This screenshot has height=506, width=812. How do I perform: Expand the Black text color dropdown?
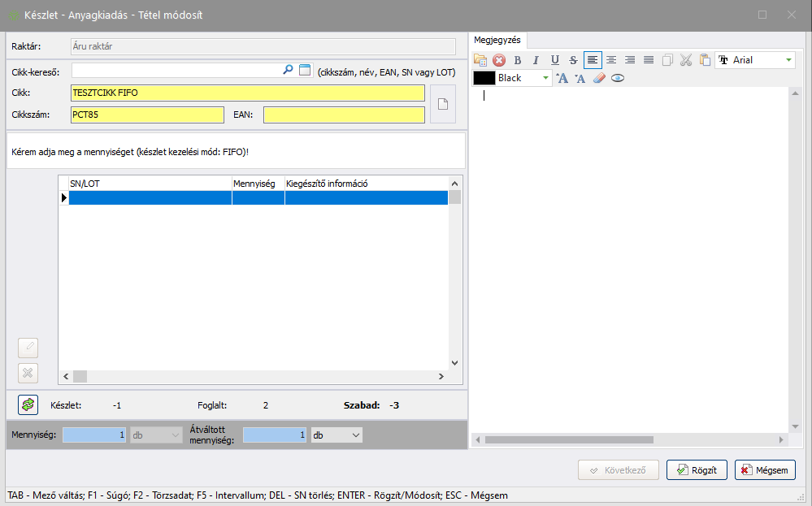[x=546, y=79]
